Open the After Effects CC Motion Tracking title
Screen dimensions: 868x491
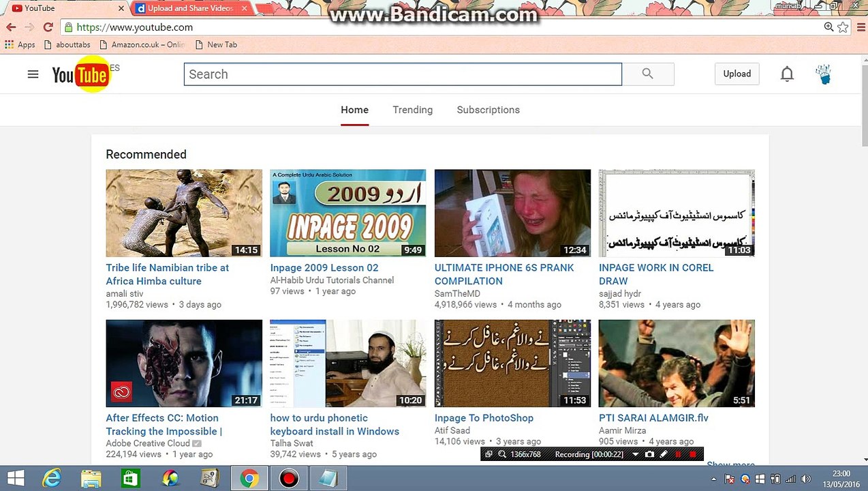pos(164,424)
